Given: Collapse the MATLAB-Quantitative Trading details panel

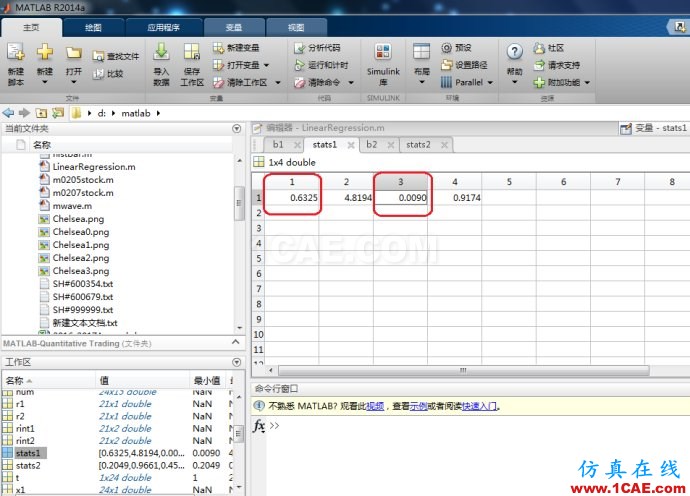Looking at the screenshot, I should pyautogui.click(x=235, y=342).
